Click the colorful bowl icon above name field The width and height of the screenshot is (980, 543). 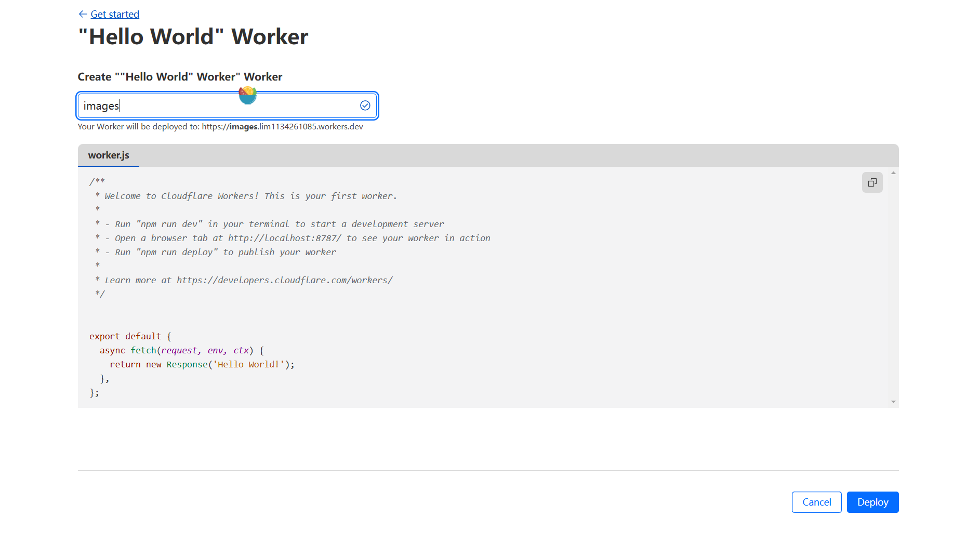(248, 95)
